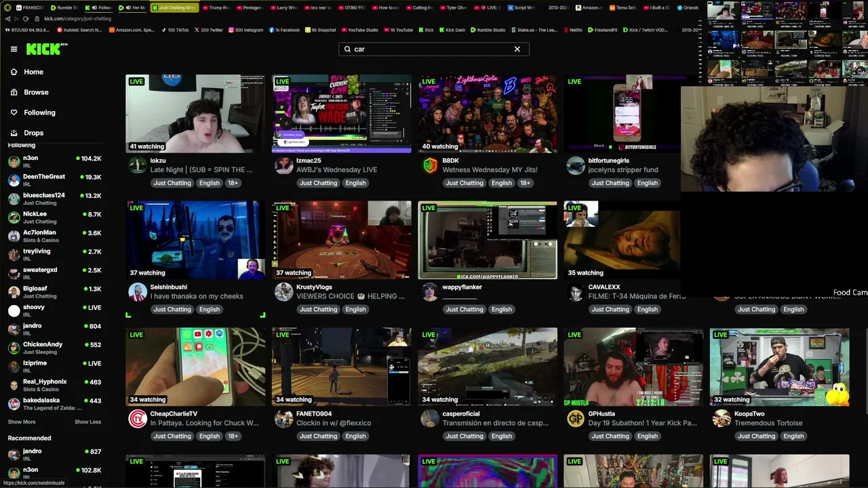868x488 pixels.
Task: Open the '100 TikTok' bookmark
Action: [x=175, y=30]
